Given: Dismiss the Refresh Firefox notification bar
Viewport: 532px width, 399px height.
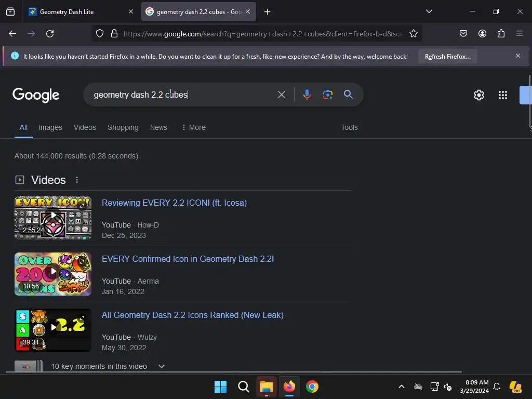Looking at the screenshot, I should pos(518,56).
